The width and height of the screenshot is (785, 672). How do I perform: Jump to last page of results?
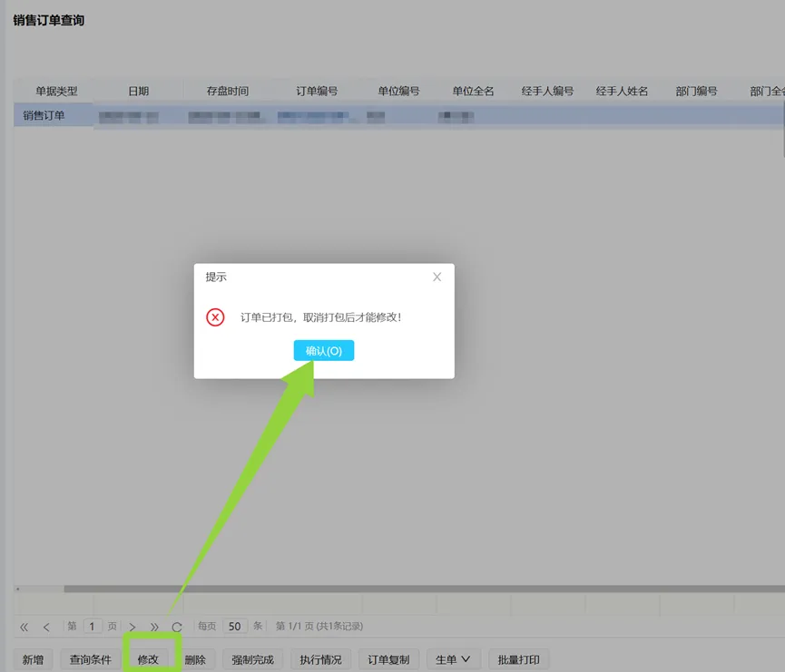pos(154,627)
